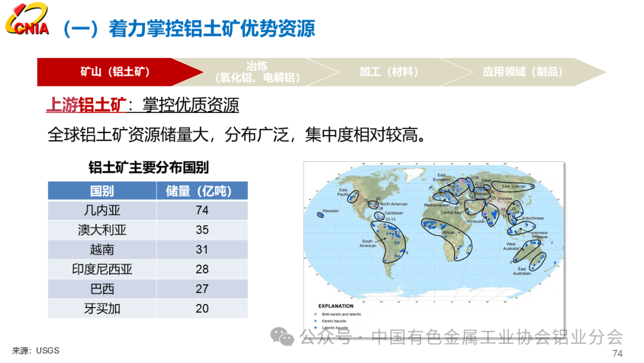Click the African label on map

(x=448, y=232)
